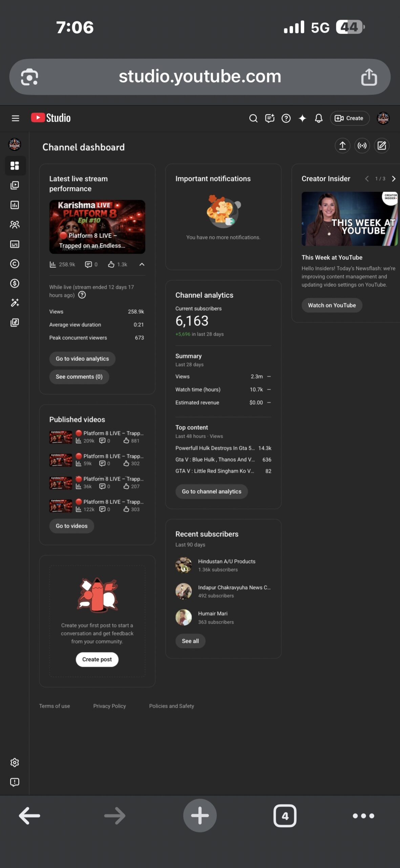
Task: Click the Create button in header
Action: [x=350, y=118]
